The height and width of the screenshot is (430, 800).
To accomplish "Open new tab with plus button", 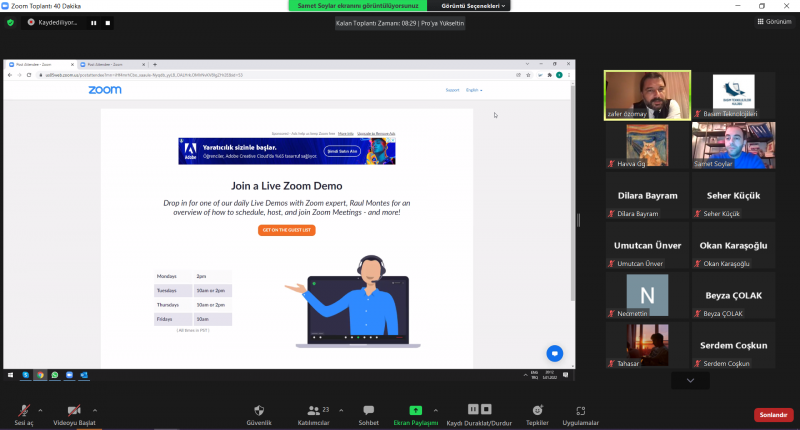I will tap(155, 65).
